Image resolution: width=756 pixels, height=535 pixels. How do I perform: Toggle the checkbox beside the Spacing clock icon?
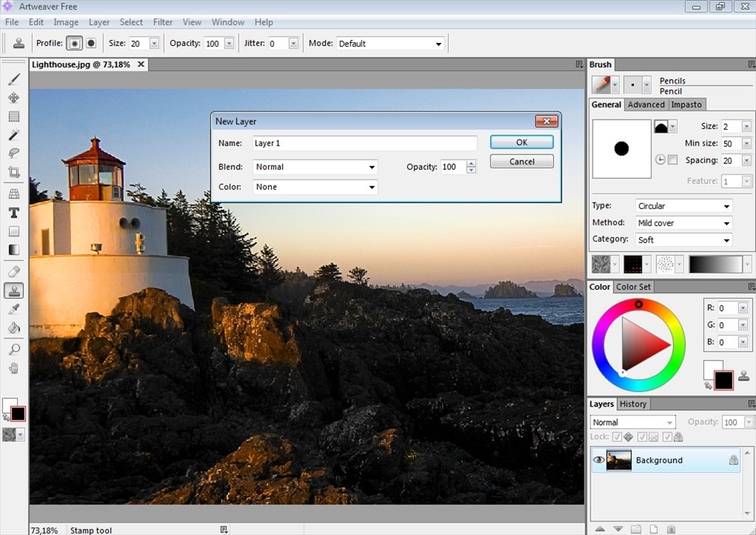coord(672,160)
